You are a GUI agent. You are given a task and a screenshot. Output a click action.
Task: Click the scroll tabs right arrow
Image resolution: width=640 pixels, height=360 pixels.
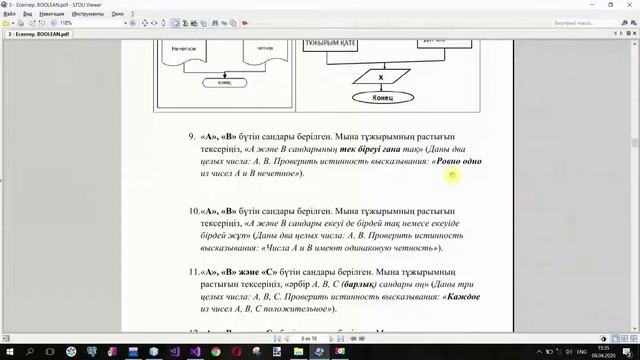click(x=621, y=33)
